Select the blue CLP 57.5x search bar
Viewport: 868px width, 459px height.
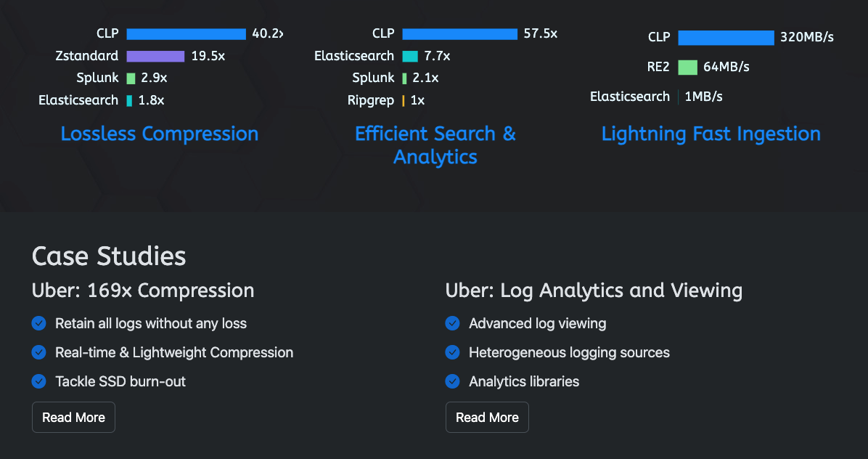click(459, 34)
